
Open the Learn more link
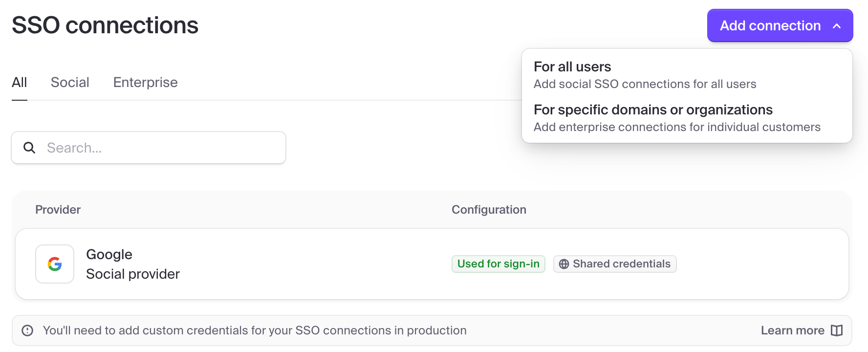pos(802,330)
